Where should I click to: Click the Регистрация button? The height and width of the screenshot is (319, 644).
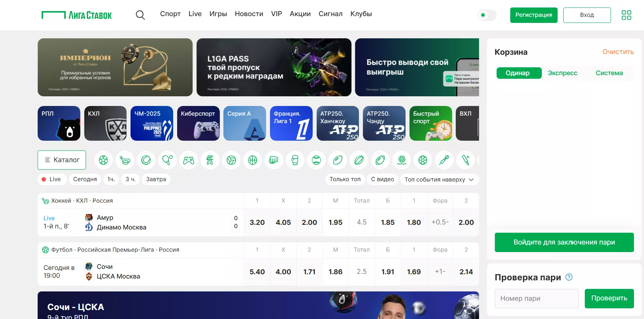pos(534,15)
